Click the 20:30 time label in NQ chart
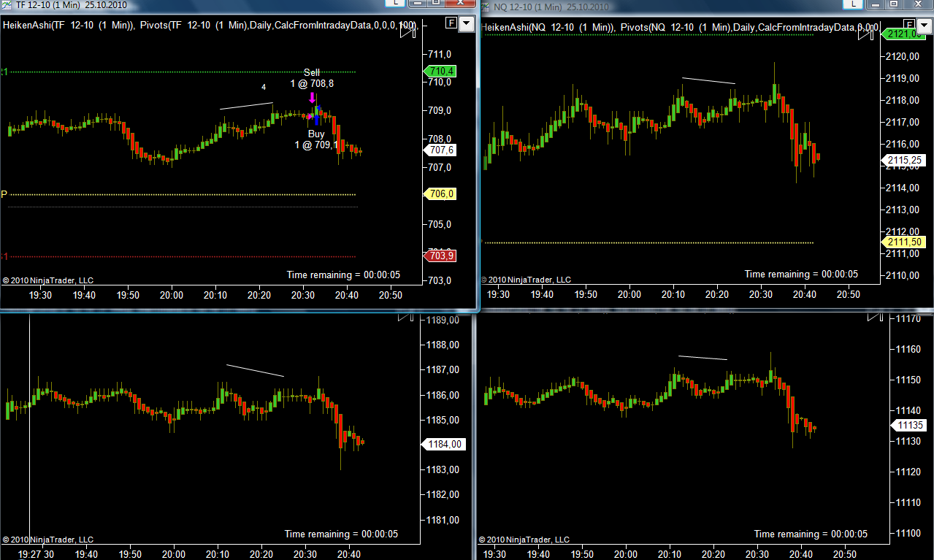The height and width of the screenshot is (560, 934). (761, 295)
